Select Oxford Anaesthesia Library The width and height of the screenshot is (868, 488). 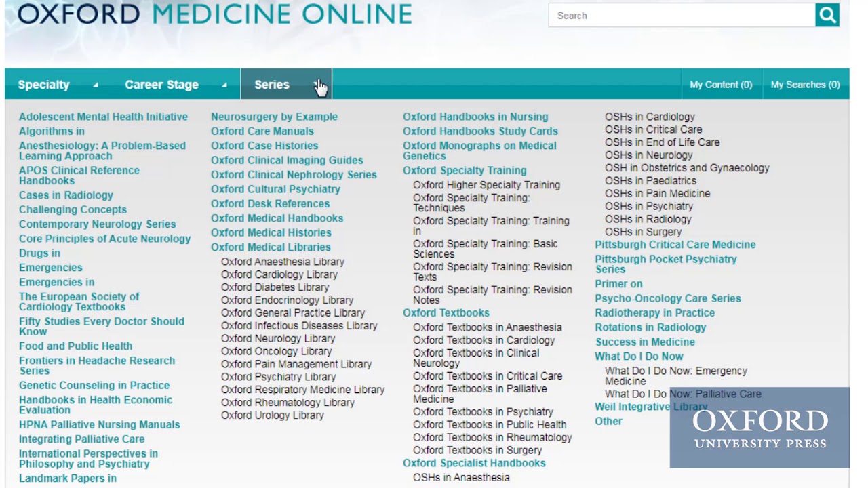click(283, 262)
